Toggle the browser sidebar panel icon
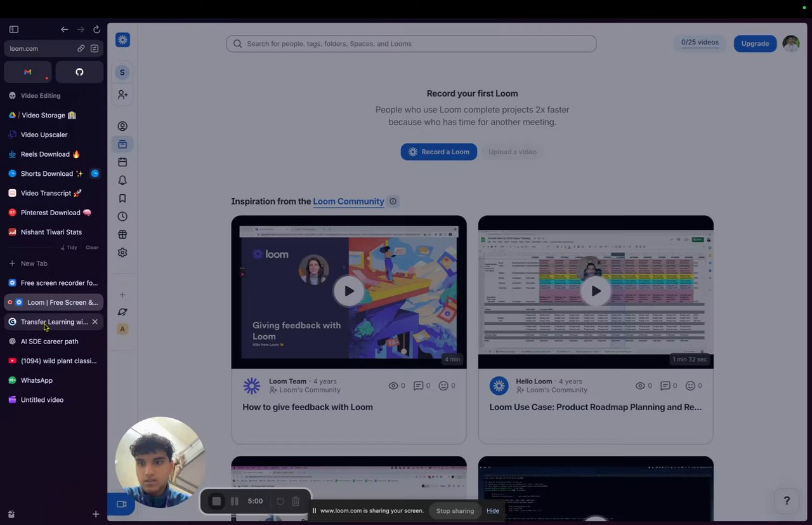Screen dimensions: 812x525 pyautogui.click(x=14, y=29)
